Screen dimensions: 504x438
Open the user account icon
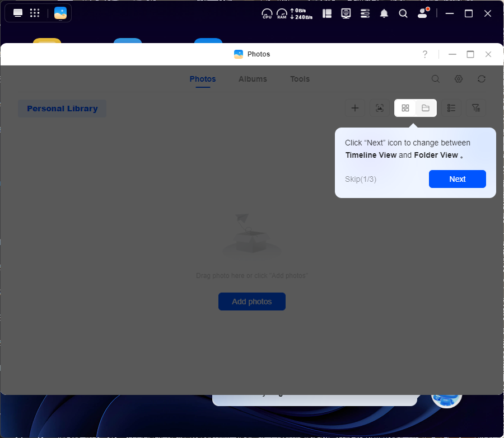click(423, 13)
